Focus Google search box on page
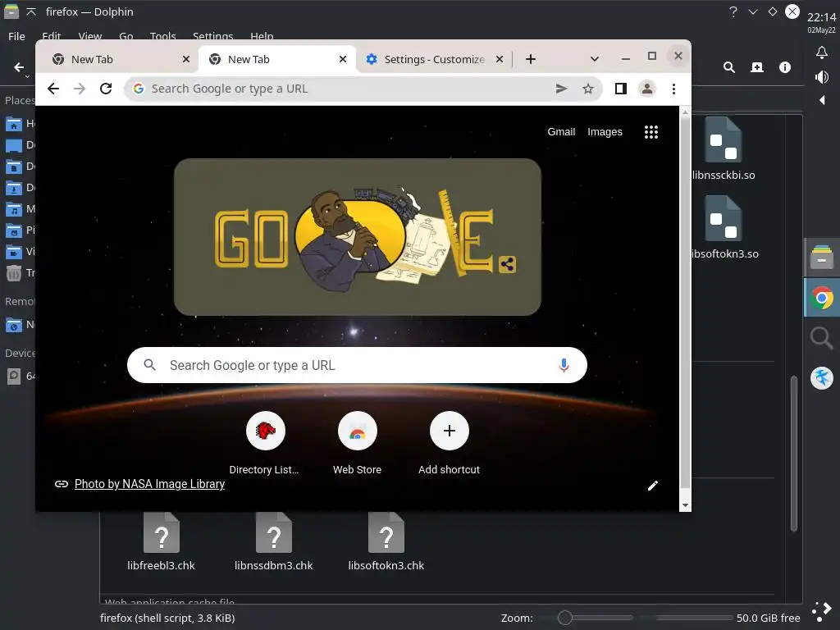Viewport: 840px width, 630px height. tap(358, 365)
